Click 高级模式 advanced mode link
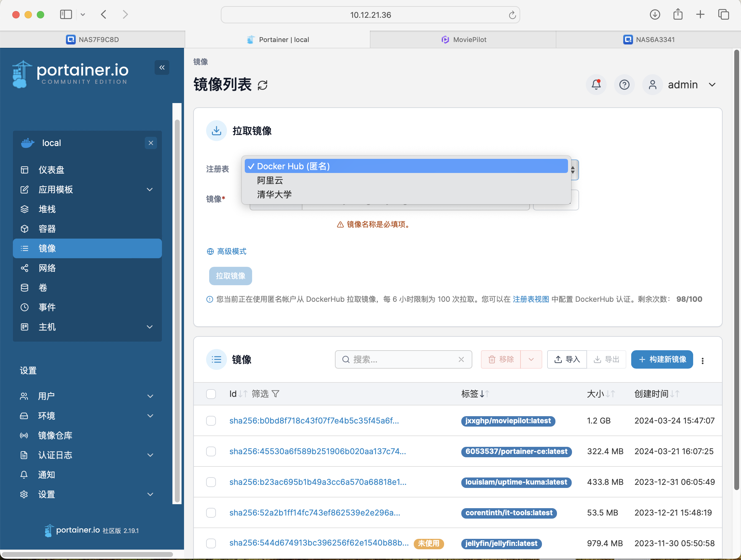This screenshot has height=560, width=741. click(226, 251)
